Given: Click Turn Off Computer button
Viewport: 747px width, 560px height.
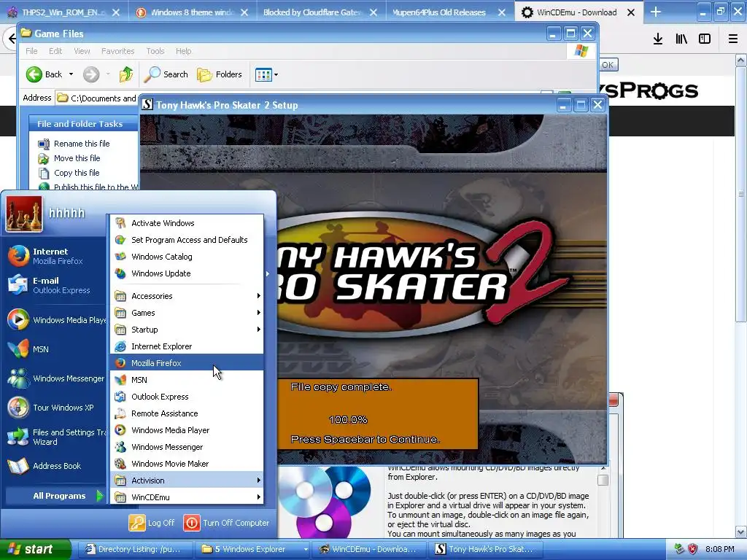Looking at the screenshot, I should pyautogui.click(x=227, y=523).
